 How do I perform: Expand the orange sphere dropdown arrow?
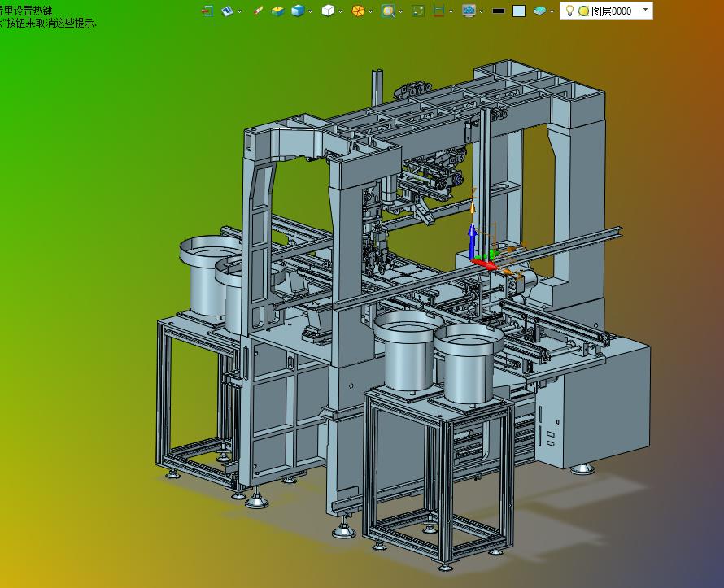pos(370,11)
